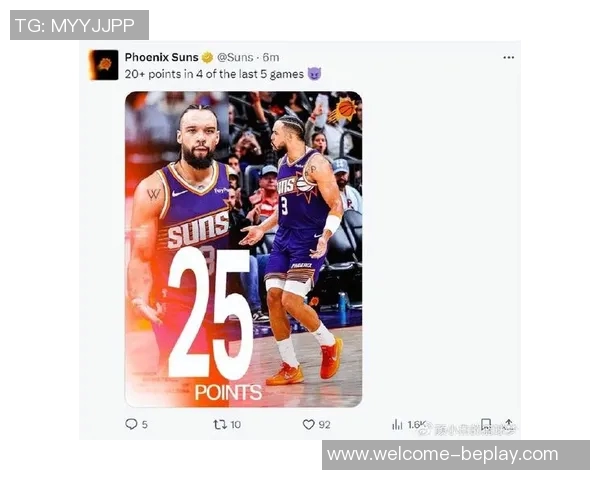Click the TG: MYYJJPP label
The height and width of the screenshot is (480, 600).
click(x=79, y=25)
